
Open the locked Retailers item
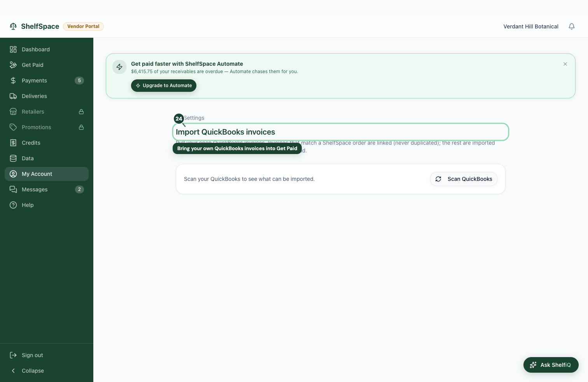(x=47, y=112)
